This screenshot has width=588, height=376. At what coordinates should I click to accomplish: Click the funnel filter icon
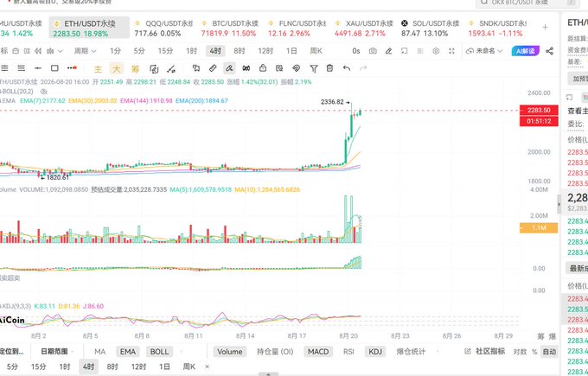coord(314,68)
